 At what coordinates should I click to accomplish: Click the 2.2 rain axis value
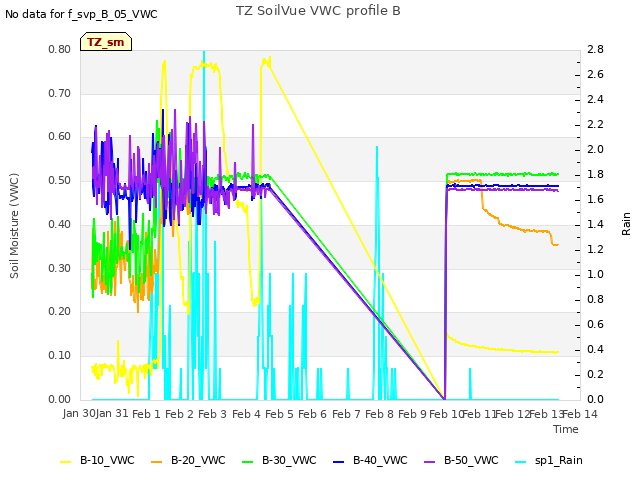[596, 124]
